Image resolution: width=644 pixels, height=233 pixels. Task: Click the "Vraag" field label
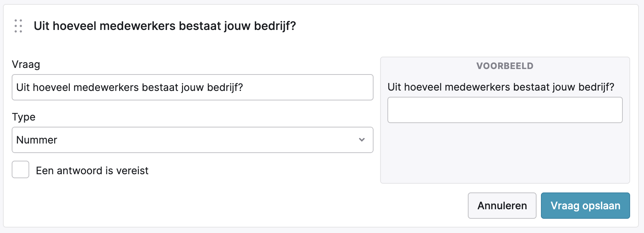point(26,65)
